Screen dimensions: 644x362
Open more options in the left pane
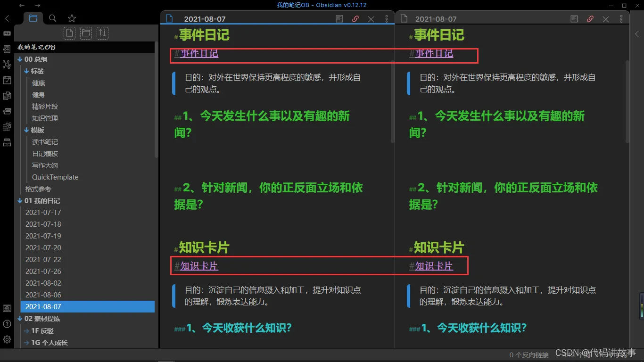coord(387,19)
